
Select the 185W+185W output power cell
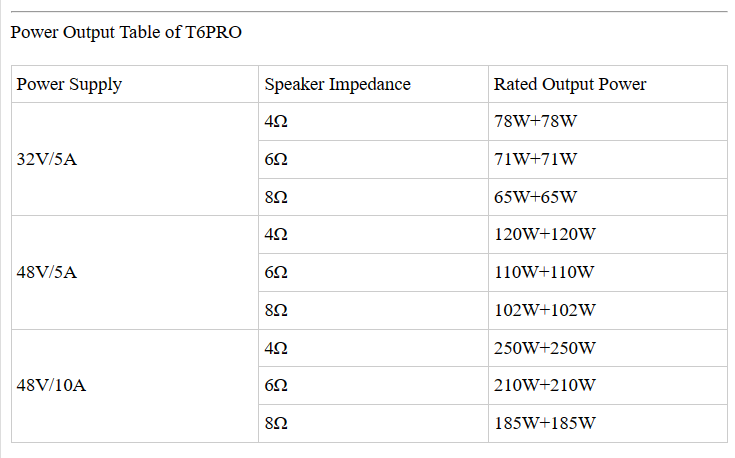[545, 423]
